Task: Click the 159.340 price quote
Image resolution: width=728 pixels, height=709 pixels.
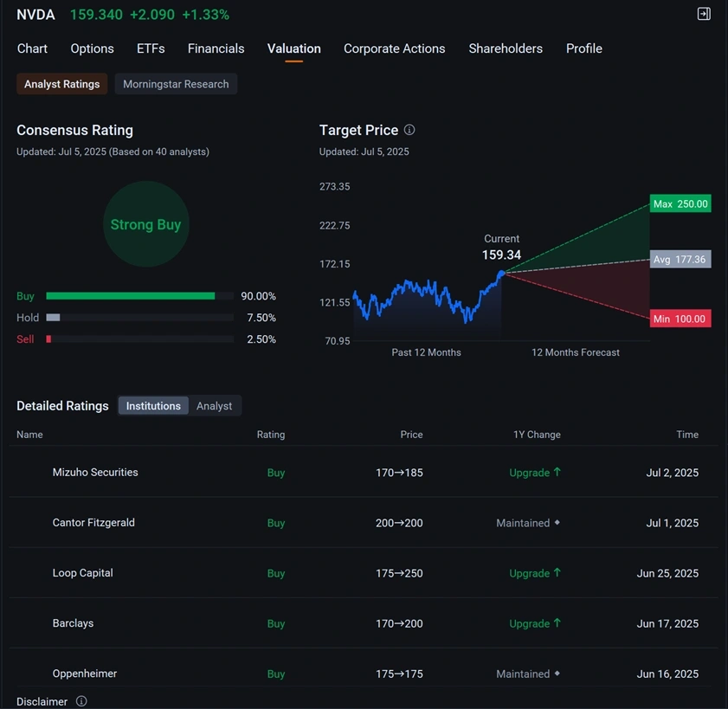Action: 96,15
